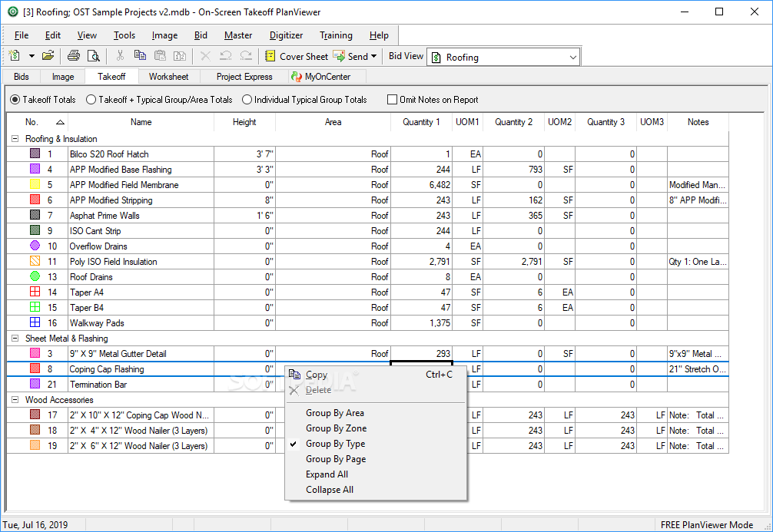Choose Group By Zone in context menu
This screenshot has height=532, width=773.
tap(376, 428)
